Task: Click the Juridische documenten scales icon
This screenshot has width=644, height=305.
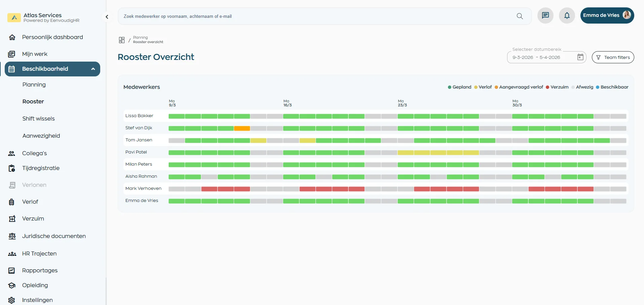Action: point(12,236)
